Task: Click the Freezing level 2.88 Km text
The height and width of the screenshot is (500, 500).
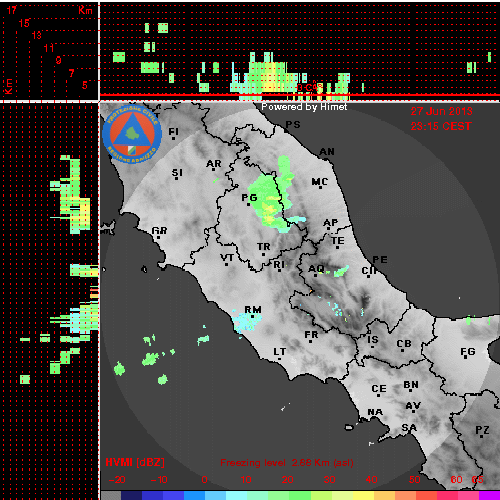Action: pyautogui.click(x=287, y=463)
